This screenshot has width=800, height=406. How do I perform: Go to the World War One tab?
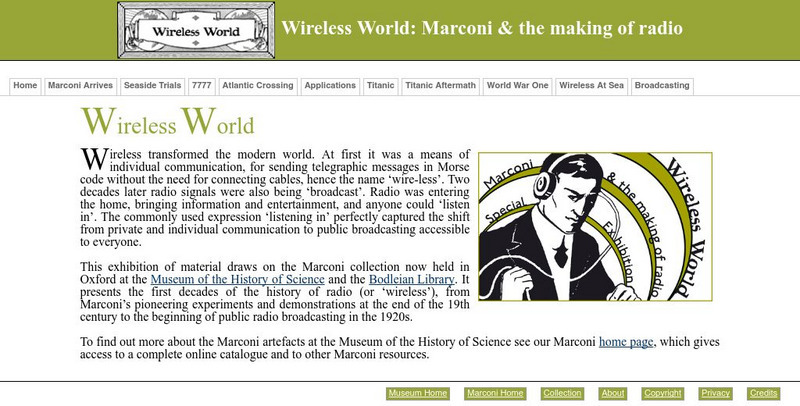pyautogui.click(x=517, y=86)
